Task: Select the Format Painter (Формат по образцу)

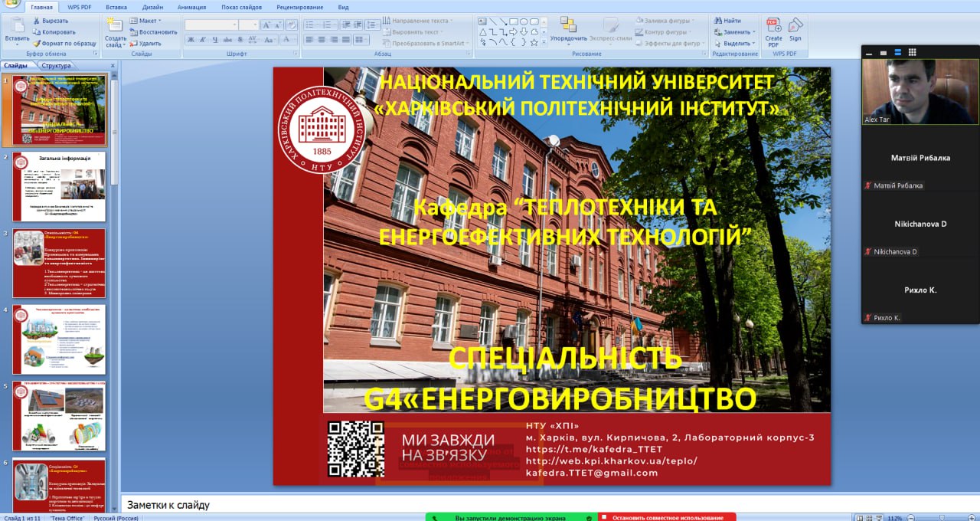Action: coord(35,44)
